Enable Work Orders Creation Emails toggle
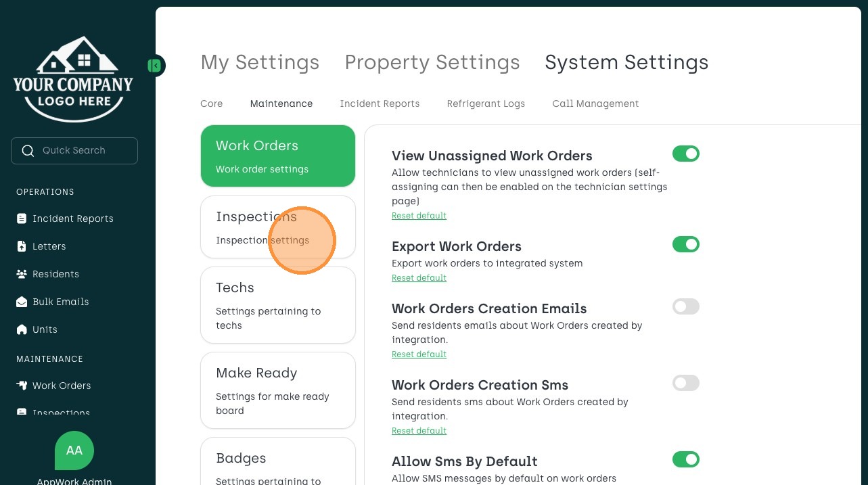 685,307
